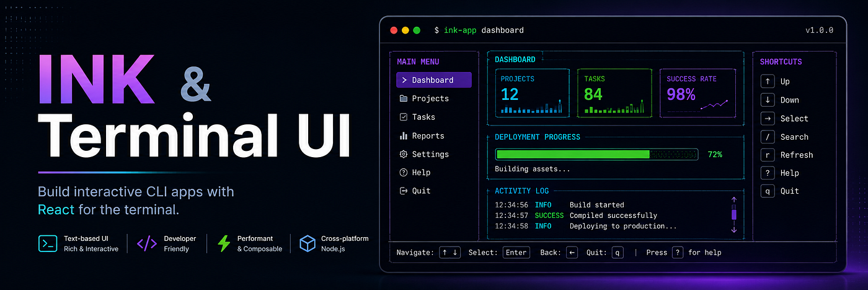Click the activity log scroll-up arrow

pyautogui.click(x=733, y=201)
